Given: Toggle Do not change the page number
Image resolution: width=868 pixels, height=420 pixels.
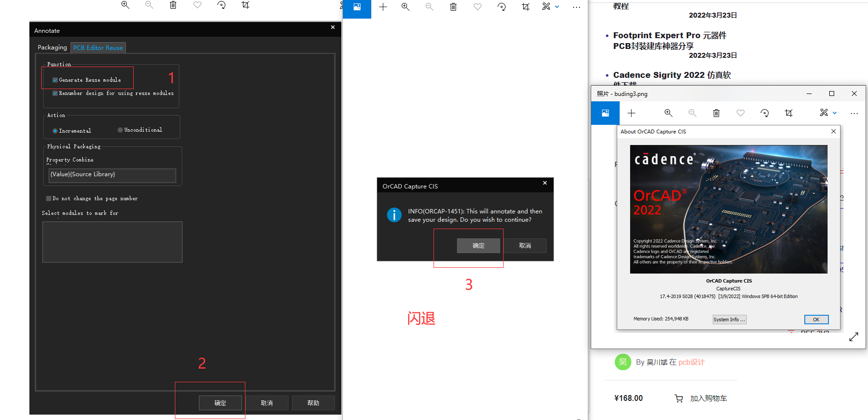Looking at the screenshot, I should click(x=48, y=198).
